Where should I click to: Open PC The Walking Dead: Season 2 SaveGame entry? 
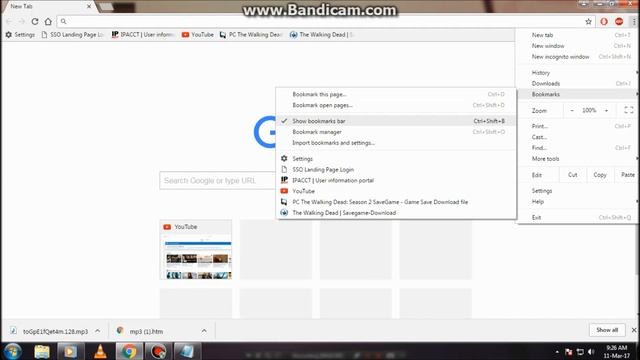click(x=396, y=202)
